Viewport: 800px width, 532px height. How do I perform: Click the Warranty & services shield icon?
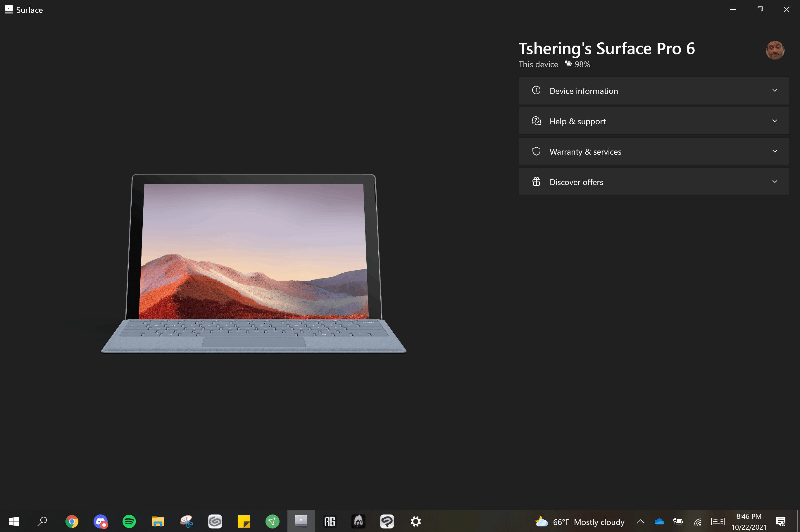pyautogui.click(x=536, y=151)
